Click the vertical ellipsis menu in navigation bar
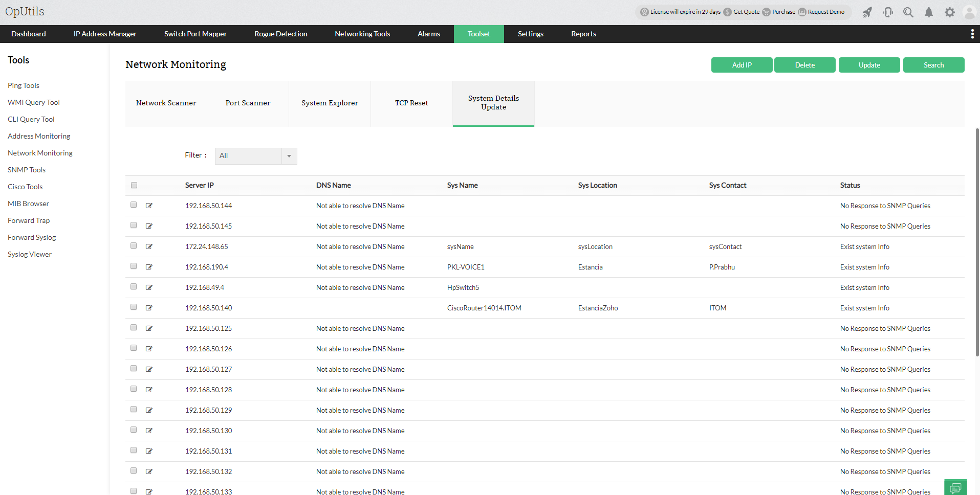 point(972,34)
